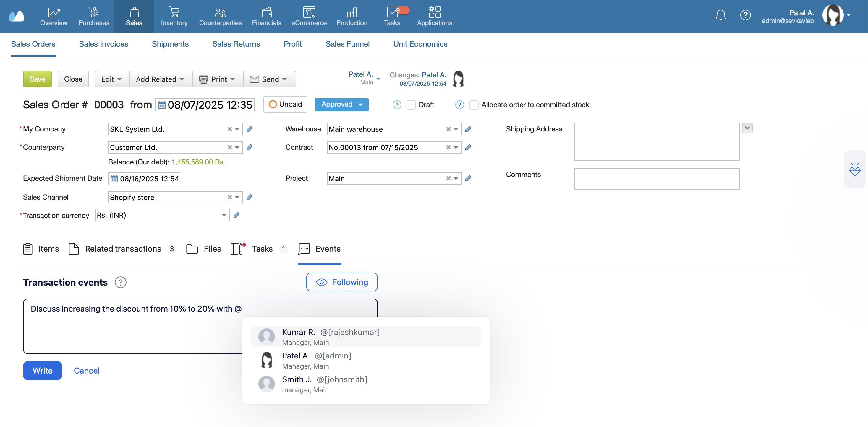The width and height of the screenshot is (868, 427).
Task: Open the Overview section icon
Action: tap(54, 12)
